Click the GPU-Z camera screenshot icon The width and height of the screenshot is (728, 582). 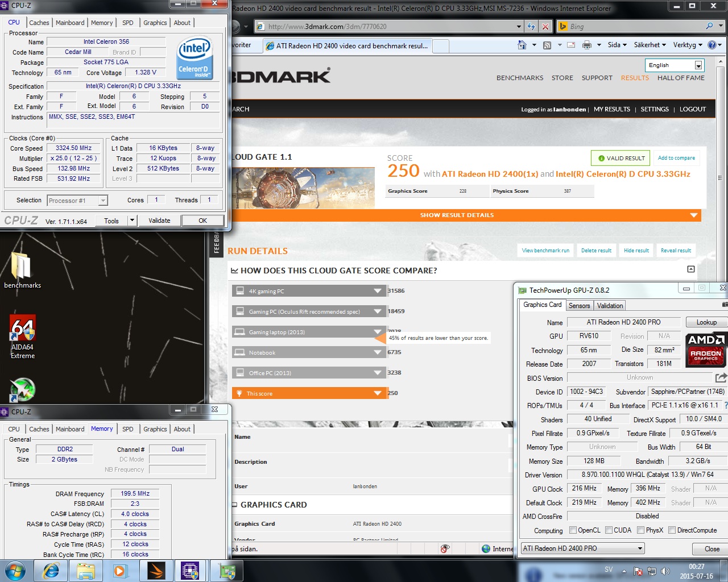pyautogui.click(x=725, y=305)
